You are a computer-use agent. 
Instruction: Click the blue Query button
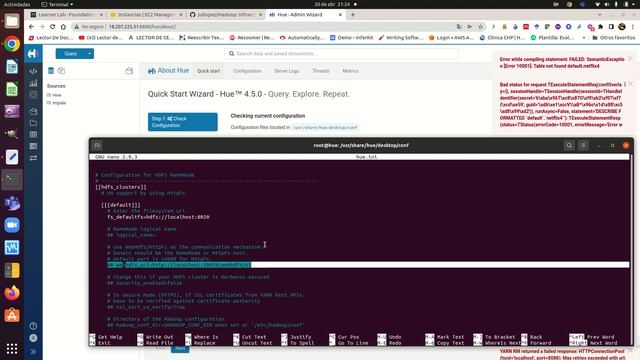(71, 53)
